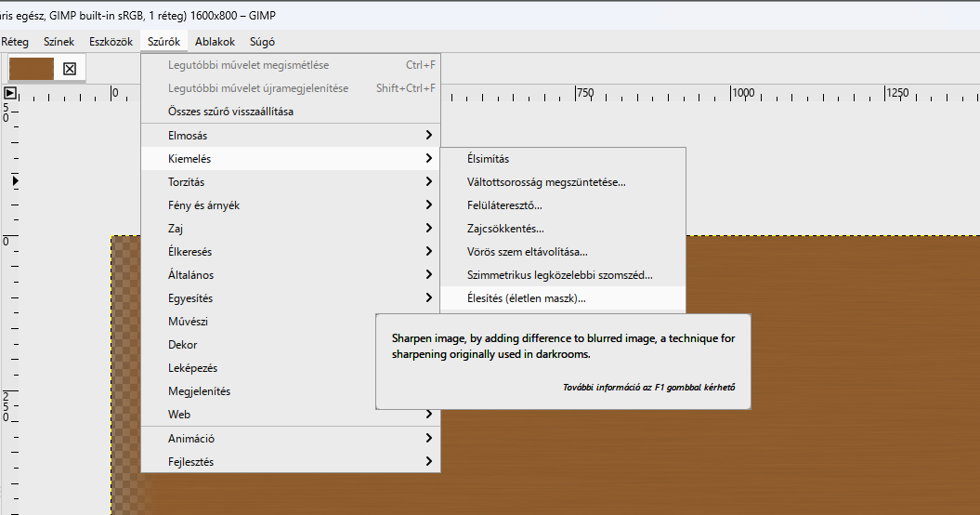This screenshot has height=515, width=980.
Task: Open the ruler corner menu arrow icon
Action: coord(10,93)
